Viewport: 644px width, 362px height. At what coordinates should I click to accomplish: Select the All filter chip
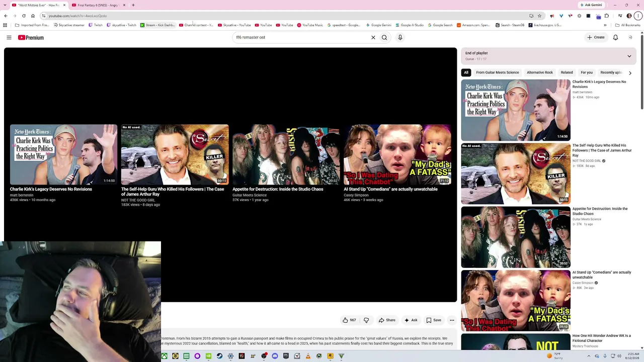click(x=466, y=72)
